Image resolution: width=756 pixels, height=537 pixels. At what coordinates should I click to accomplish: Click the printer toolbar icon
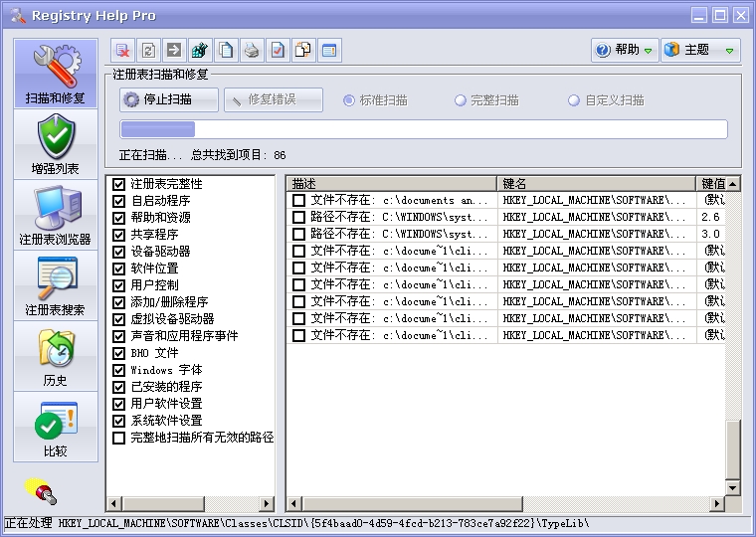(x=252, y=50)
